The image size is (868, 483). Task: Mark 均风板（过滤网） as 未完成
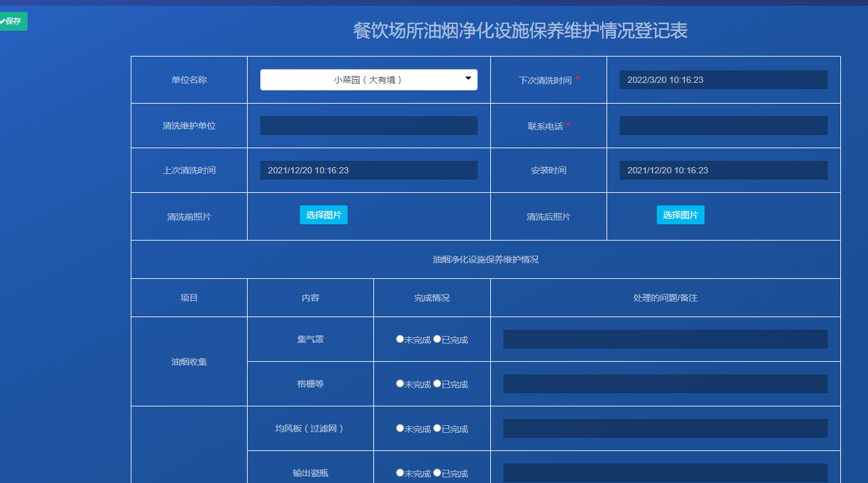[400, 428]
